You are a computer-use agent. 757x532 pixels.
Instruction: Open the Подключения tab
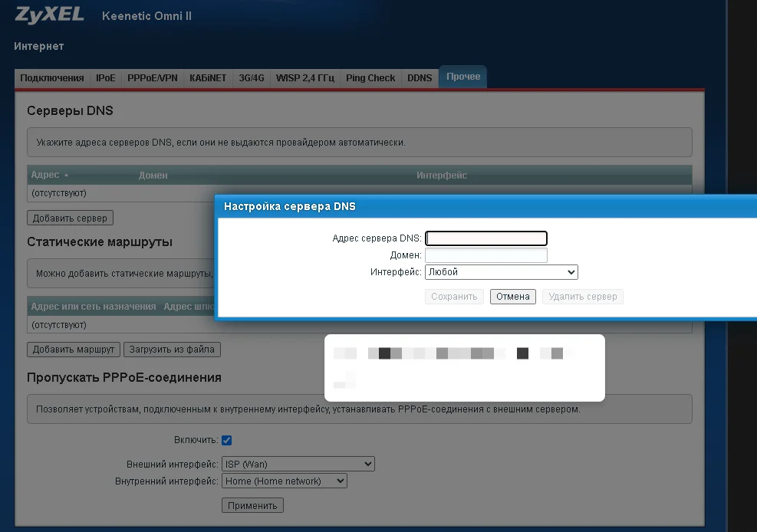(52, 78)
